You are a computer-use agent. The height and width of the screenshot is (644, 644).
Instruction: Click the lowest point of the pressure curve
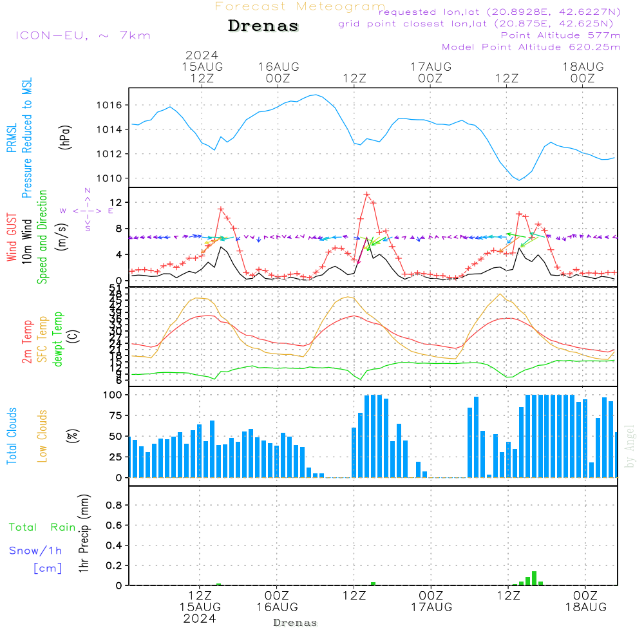coord(519,180)
